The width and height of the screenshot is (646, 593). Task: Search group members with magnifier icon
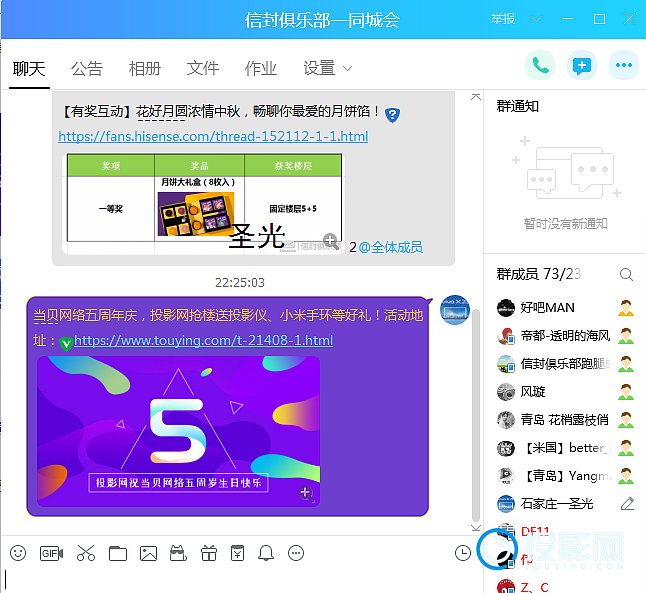626,274
